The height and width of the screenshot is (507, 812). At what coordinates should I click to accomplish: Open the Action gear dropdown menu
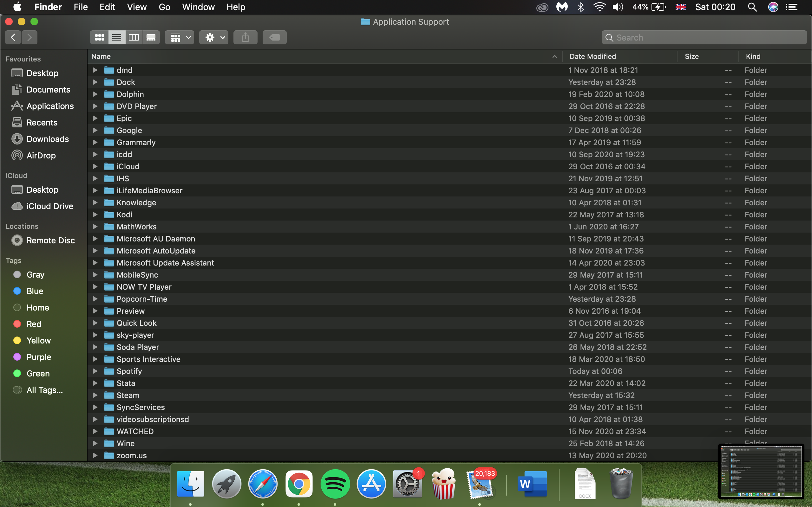click(214, 37)
